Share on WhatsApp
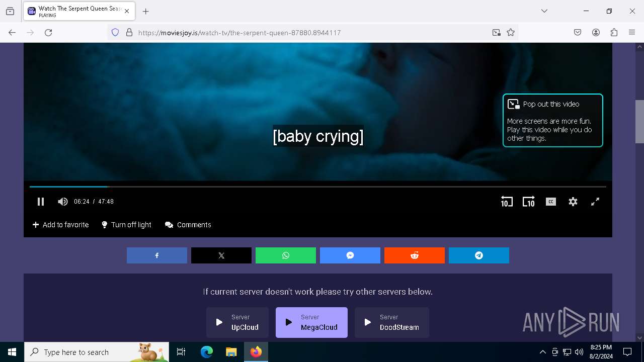 pyautogui.click(x=286, y=255)
